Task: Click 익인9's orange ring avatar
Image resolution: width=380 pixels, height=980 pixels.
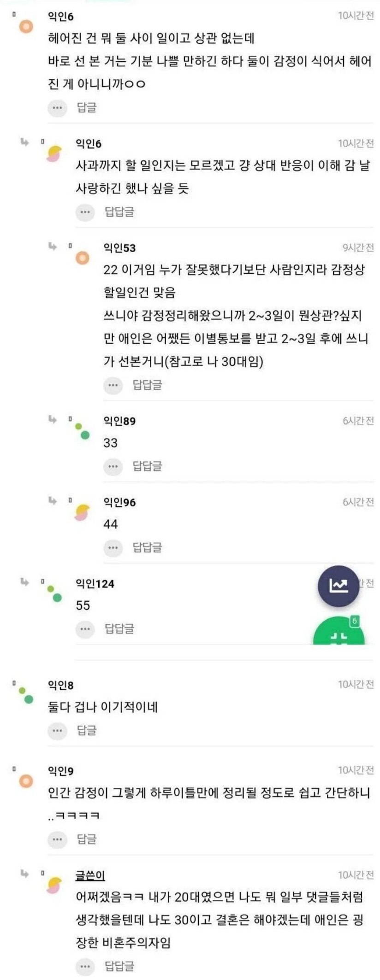Action: 26,781
